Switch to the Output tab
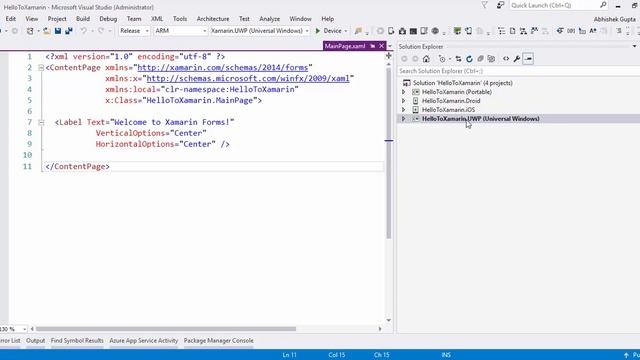Image resolution: width=640 pixels, height=360 pixels. click(36, 340)
